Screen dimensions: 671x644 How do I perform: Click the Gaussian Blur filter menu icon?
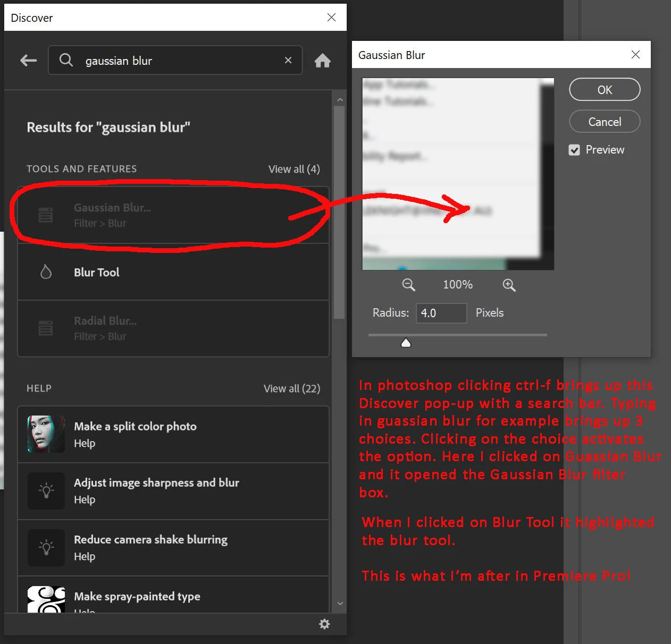[46, 215]
